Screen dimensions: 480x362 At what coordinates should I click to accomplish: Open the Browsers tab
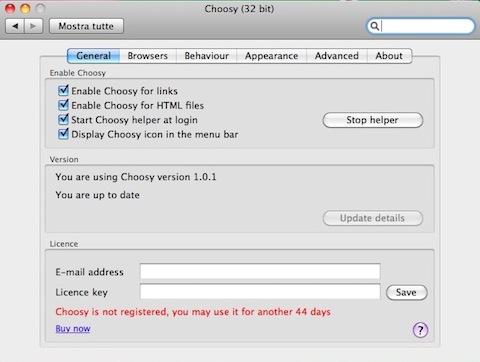click(148, 56)
